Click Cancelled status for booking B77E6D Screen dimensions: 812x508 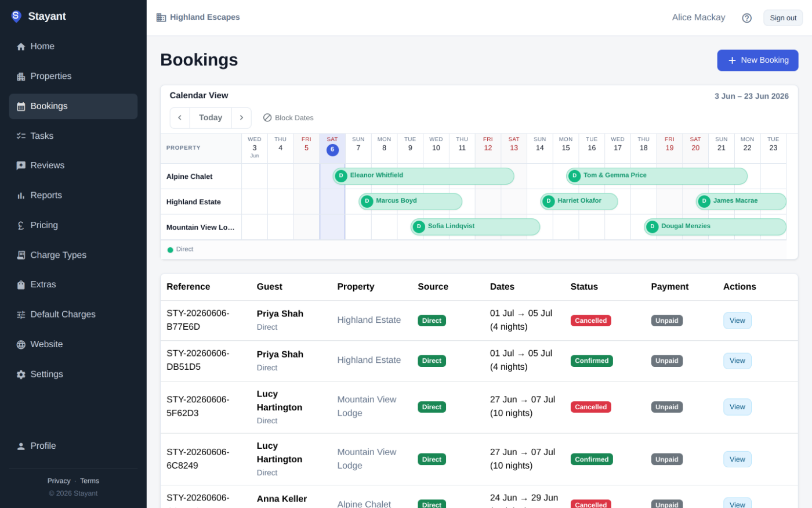point(590,320)
